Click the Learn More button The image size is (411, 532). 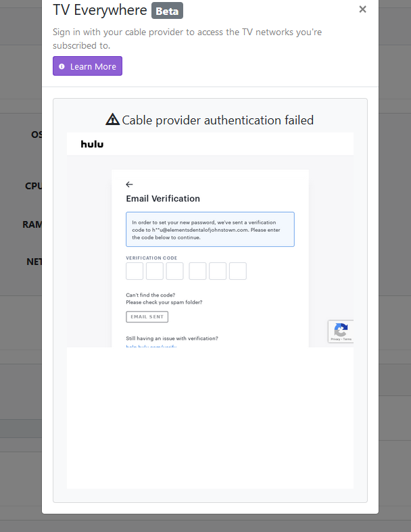[x=87, y=66]
